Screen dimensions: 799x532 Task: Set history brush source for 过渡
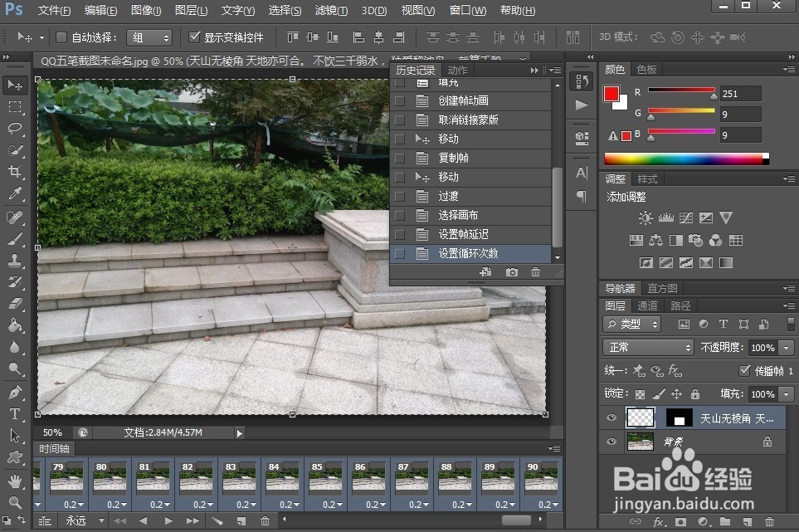click(400, 196)
